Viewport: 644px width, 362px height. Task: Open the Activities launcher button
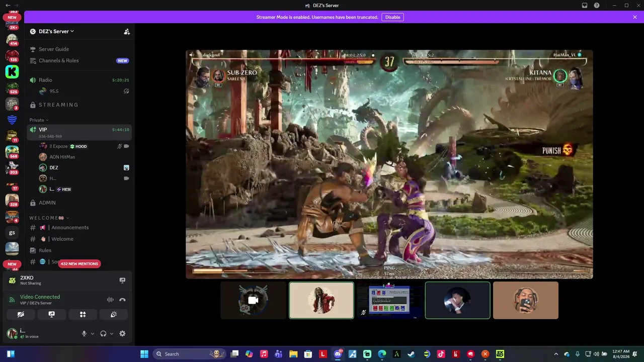point(83,314)
